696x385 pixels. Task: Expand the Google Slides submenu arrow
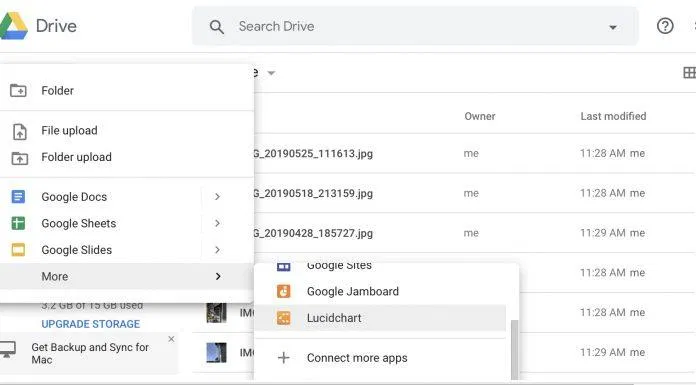pos(217,250)
